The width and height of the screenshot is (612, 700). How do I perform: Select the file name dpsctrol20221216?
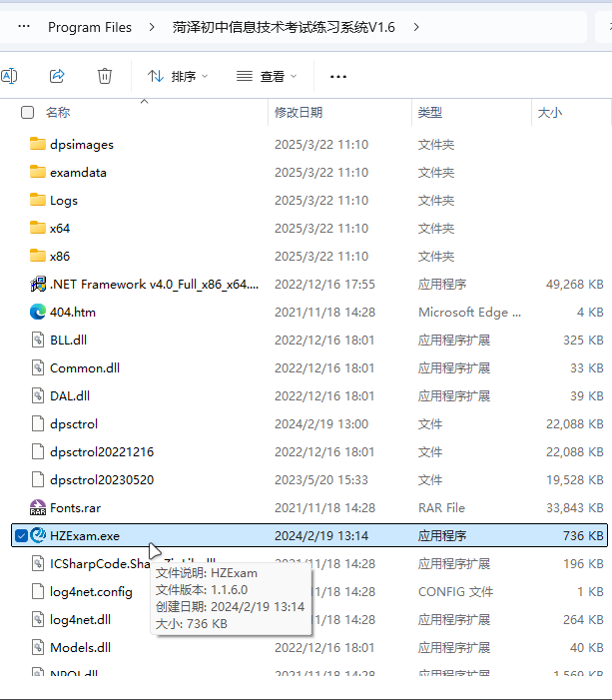coord(102,452)
